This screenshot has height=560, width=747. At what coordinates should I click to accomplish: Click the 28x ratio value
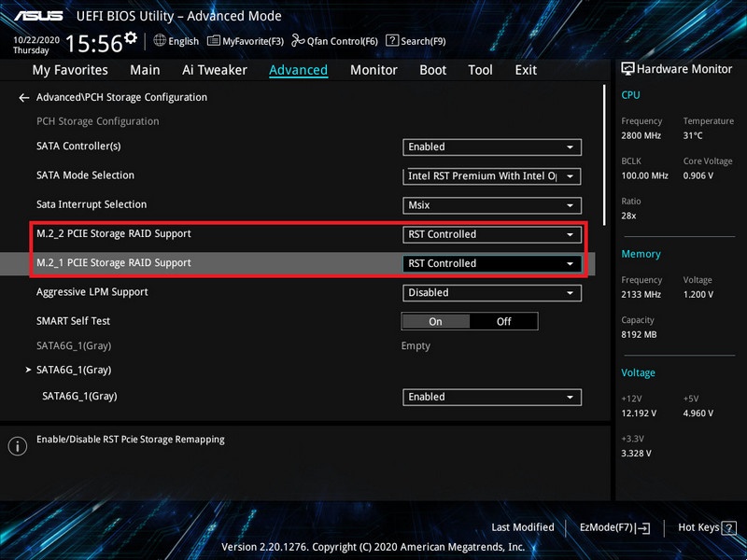click(x=628, y=216)
